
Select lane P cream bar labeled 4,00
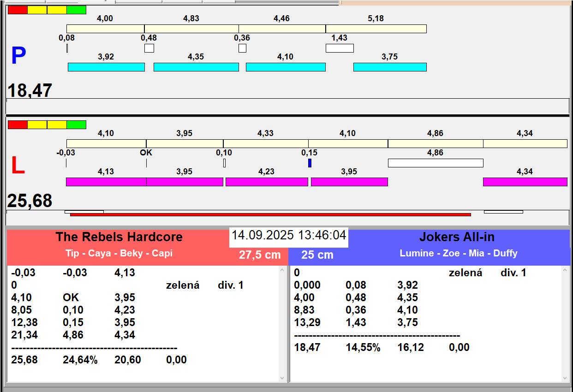click(x=105, y=29)
